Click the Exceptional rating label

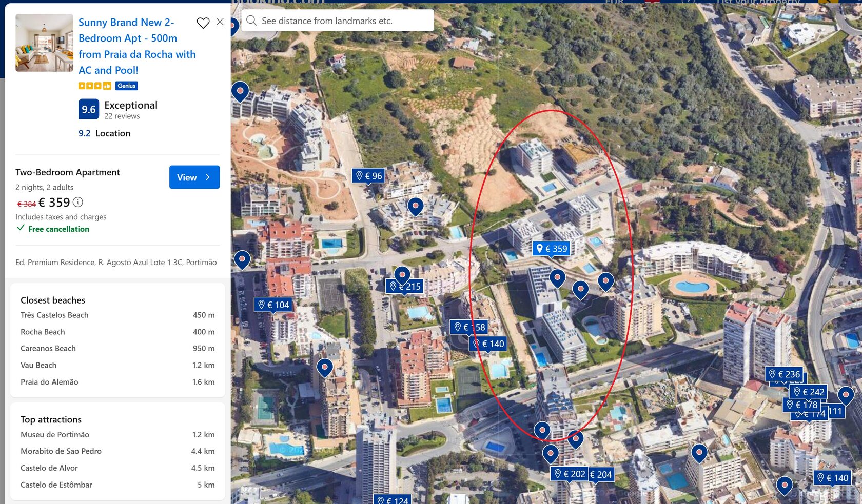pyautogui.click(x=131, y=105)
